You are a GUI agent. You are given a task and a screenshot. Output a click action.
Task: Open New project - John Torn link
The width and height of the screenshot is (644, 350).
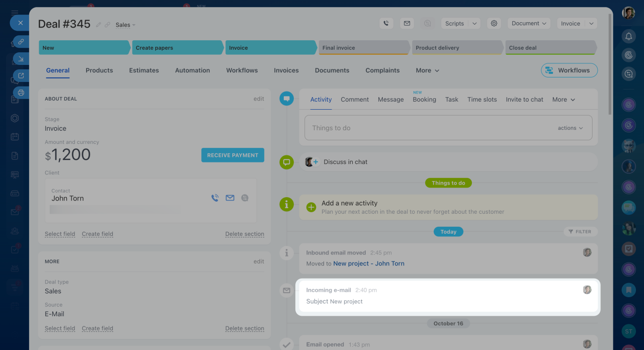click(368, 264)
